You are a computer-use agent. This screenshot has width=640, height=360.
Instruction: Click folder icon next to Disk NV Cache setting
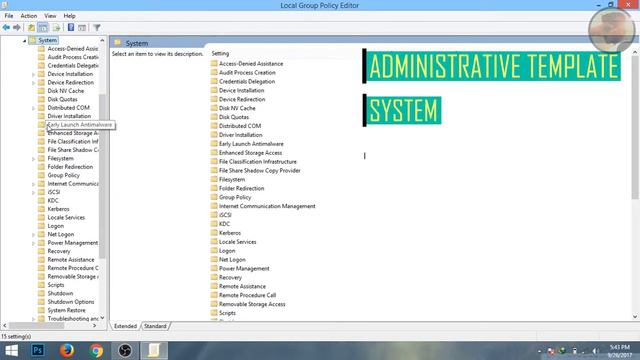coord(214,108)
